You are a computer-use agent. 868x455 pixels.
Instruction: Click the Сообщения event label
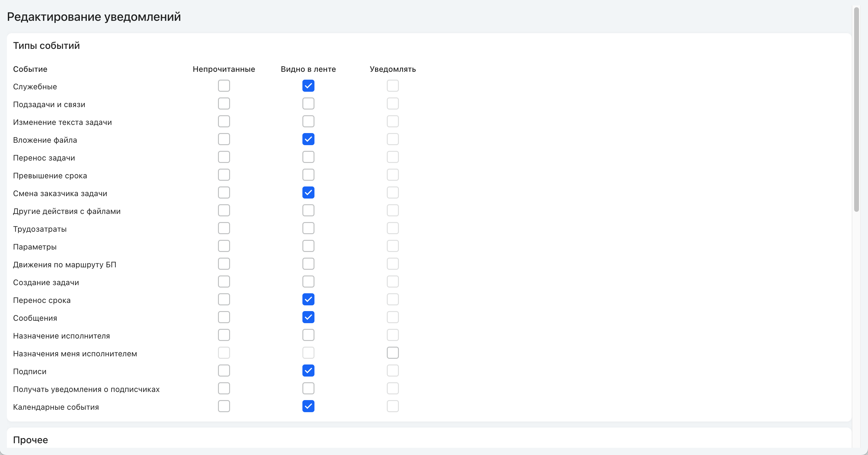(x=35, y=318)
